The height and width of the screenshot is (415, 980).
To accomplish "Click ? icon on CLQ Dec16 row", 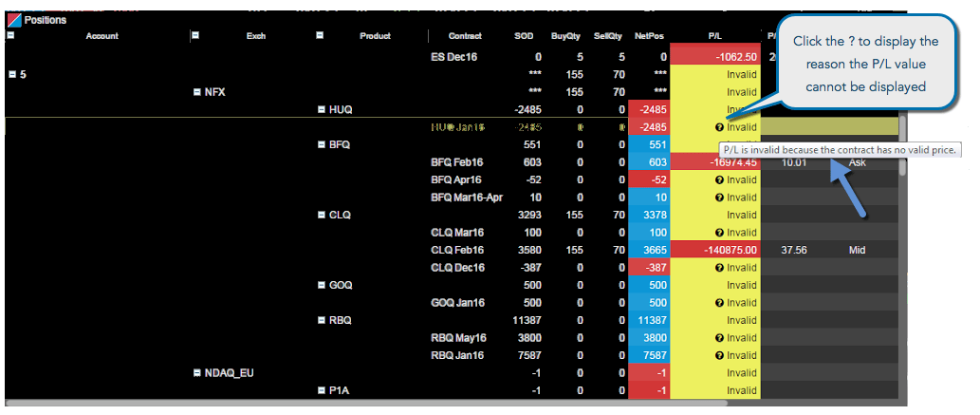I will pyautogui.click(x=719, y=267).
